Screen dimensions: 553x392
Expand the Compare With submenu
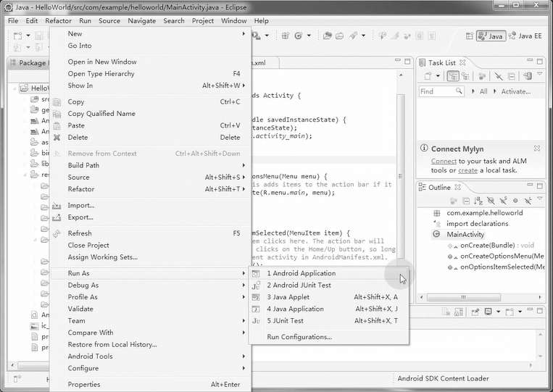150,333
